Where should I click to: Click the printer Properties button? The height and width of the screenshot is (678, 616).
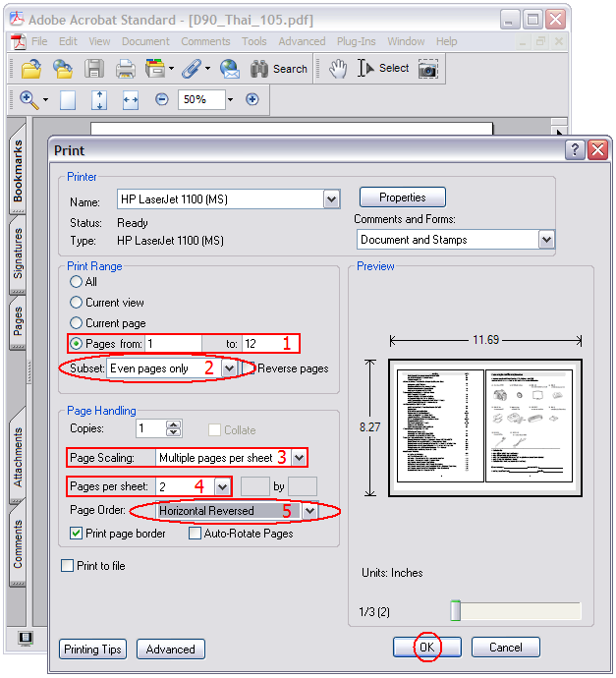403,198
